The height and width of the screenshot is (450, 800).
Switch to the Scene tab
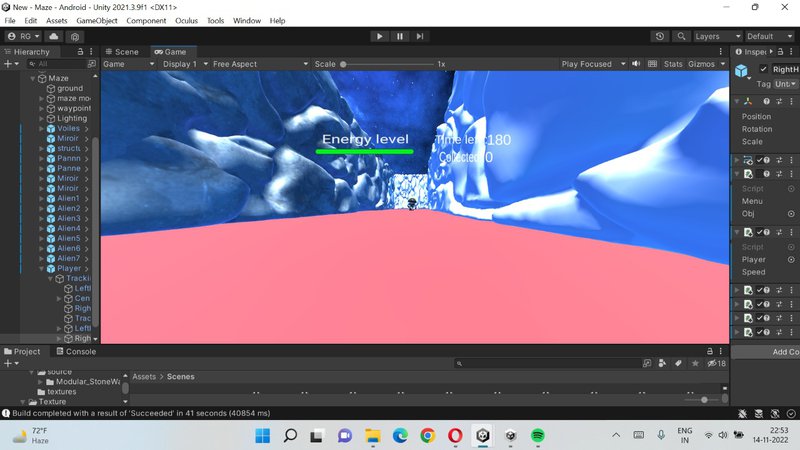point(122,52)
